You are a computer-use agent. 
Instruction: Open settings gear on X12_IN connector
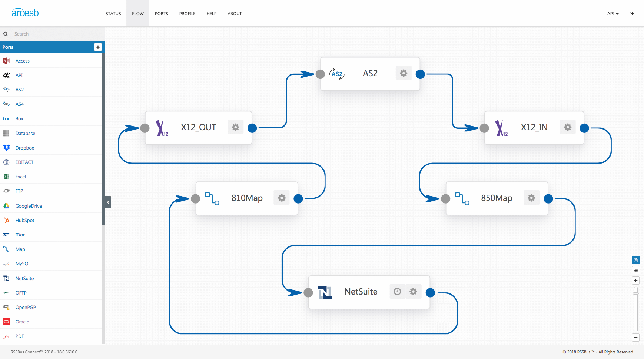(x=568, y=127)
